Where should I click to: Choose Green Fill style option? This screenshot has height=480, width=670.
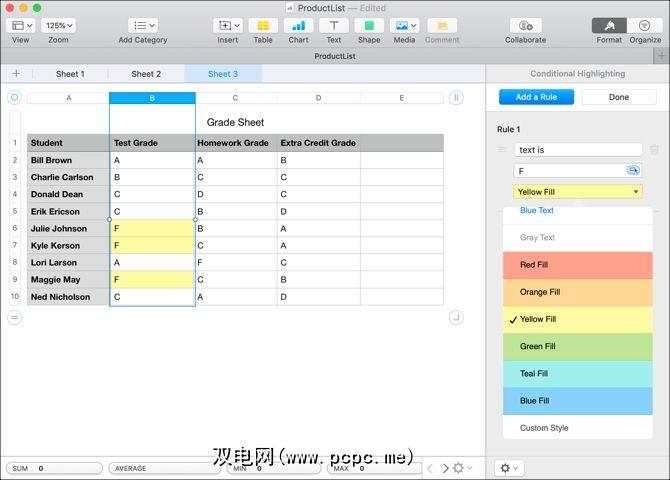click(x=578, y=347)
